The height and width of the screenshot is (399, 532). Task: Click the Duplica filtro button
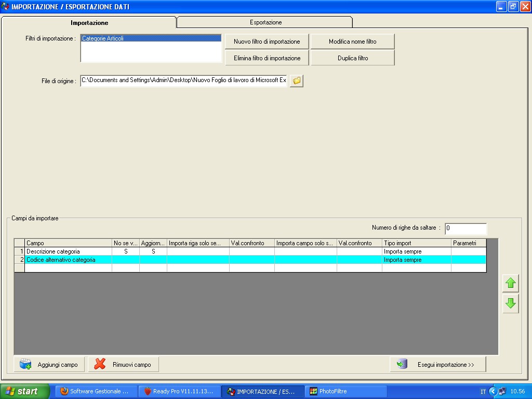click(353, 58)
